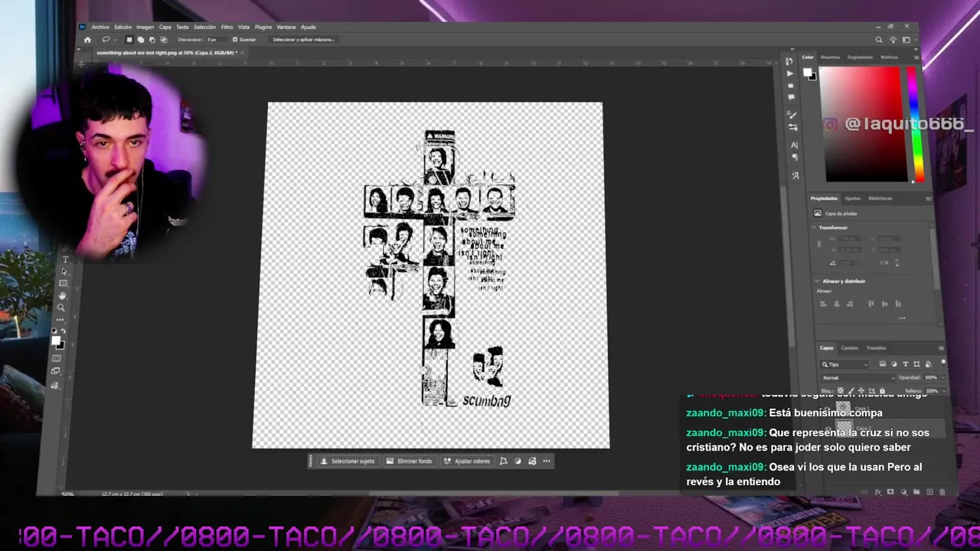Image resolution: width=980 pixels, height=551 pixels.
Task: Open more options dots in contextual task bar
Action: coord(547,461)
